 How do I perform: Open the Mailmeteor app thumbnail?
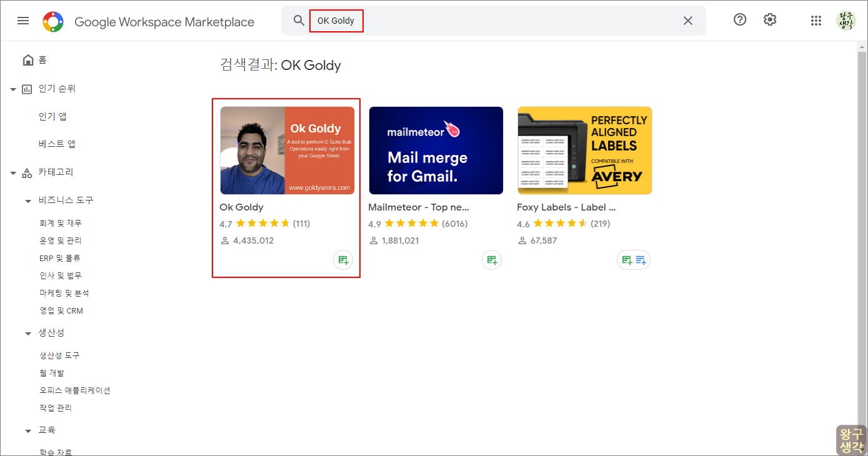click(x=436, y=151)
